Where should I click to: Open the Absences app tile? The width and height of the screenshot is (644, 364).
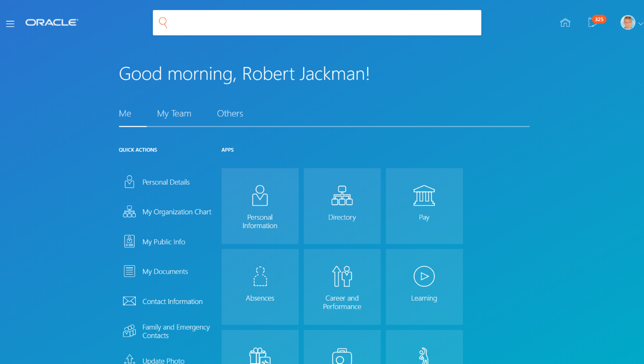260,287
